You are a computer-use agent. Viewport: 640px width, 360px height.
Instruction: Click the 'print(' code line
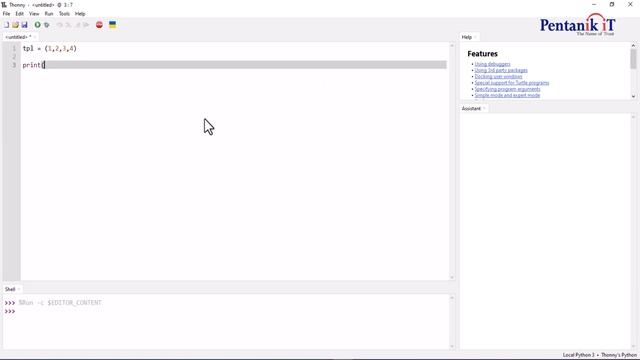coord(33,65)
